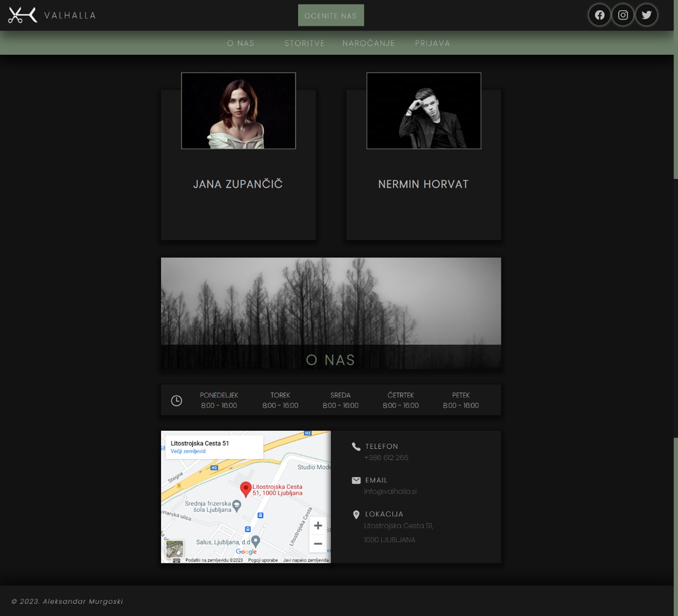The width and height of the screenshot is (678, 616).
Task: Open the Facebook social icon
Action: click(x=599, y=15)
